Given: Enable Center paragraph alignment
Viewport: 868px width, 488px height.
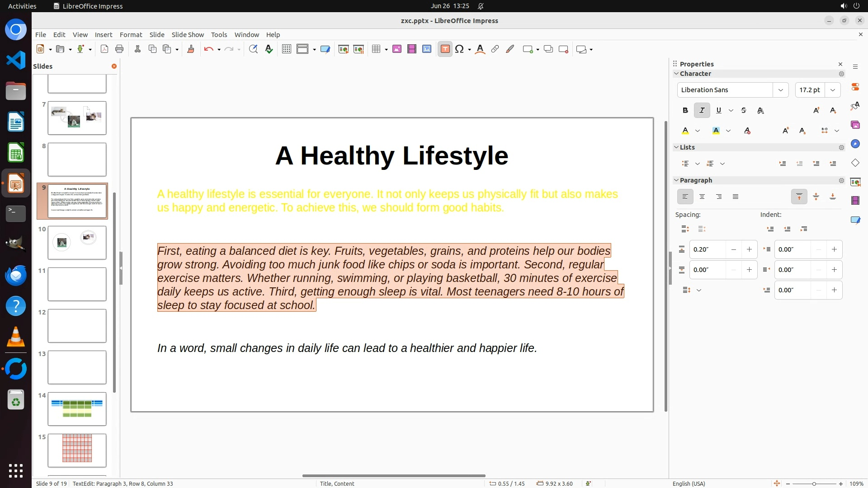Looking at the screenshot, I should pyautogui.click(x=702, y=197).
